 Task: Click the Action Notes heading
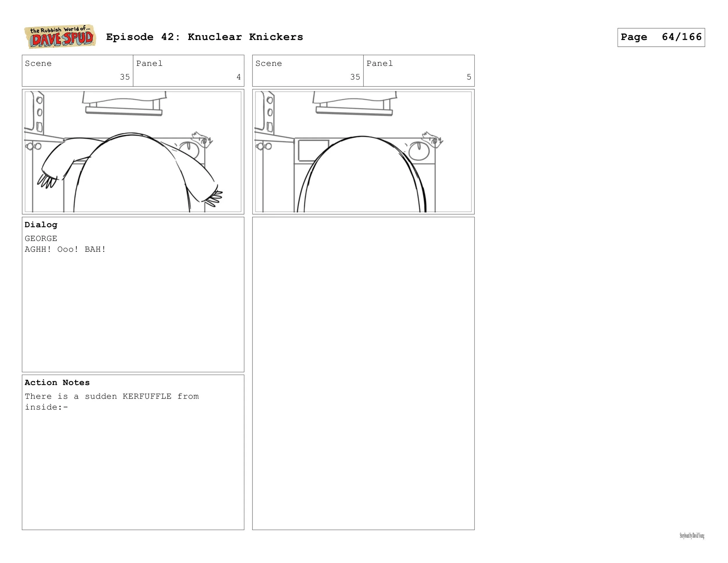57,383
